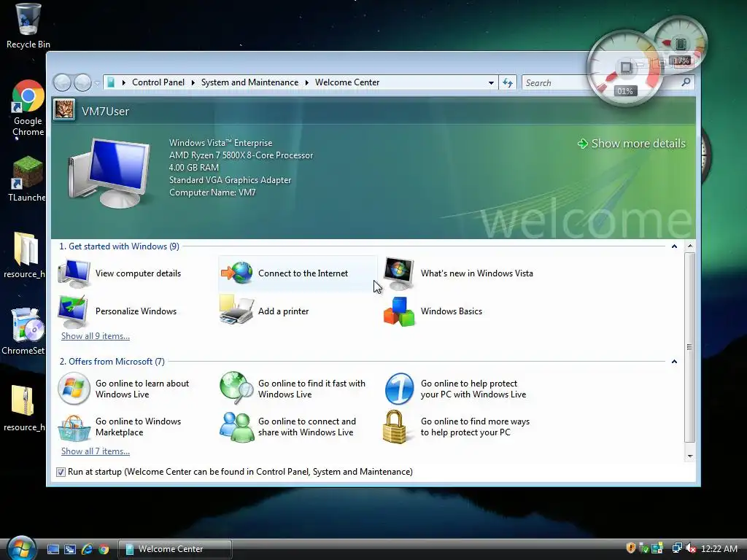Click Switch between windows quick launch icon
Viewport: 747px width, 560px height.
pos(70,549)
